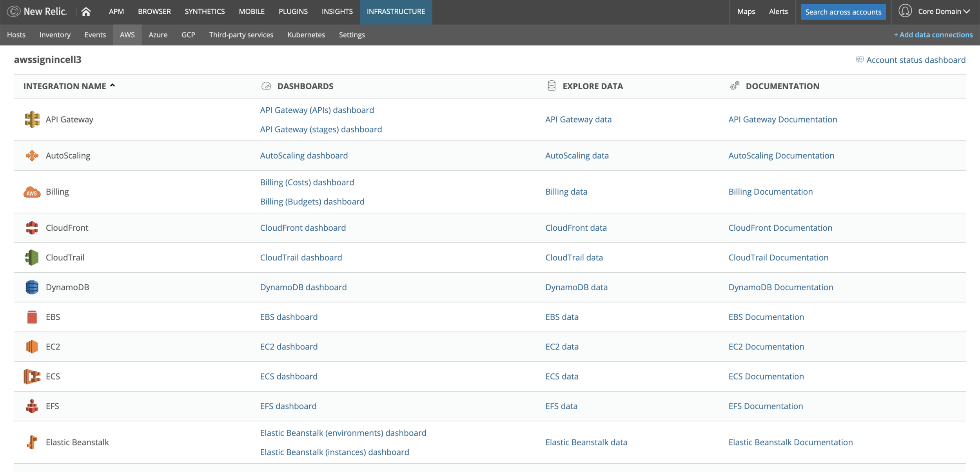Open the INSIGHTS menu item
This screenshot has height=472, width=980.
[x=337, y=12]
